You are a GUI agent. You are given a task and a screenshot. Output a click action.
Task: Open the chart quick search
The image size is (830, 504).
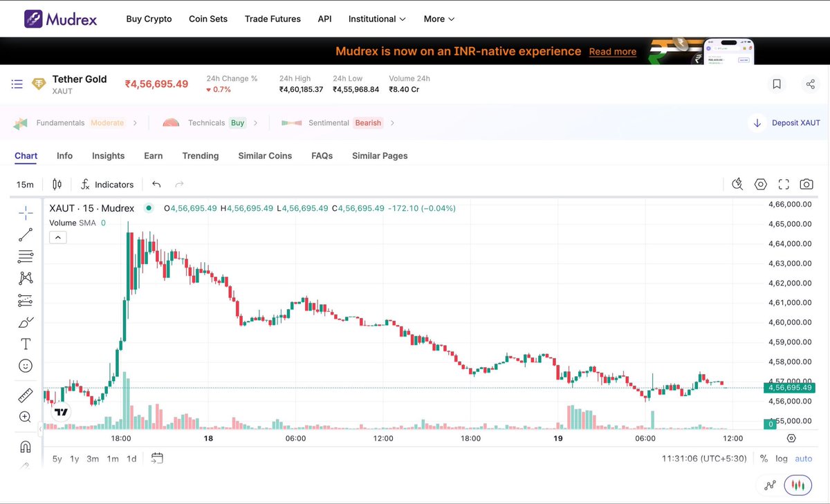pyautogui.click(x=737, y=184)
